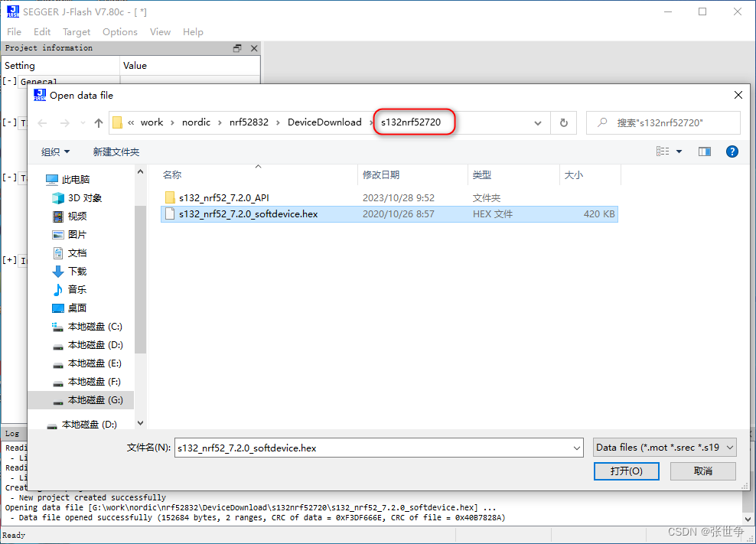
Task: Click the work breadcrumb segment
Action: (x=152, y=122)
